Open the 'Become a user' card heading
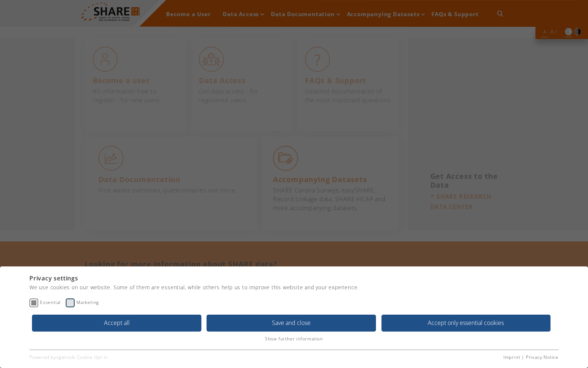Viewport: 588px width, 368px height. [x=121, y=81]
